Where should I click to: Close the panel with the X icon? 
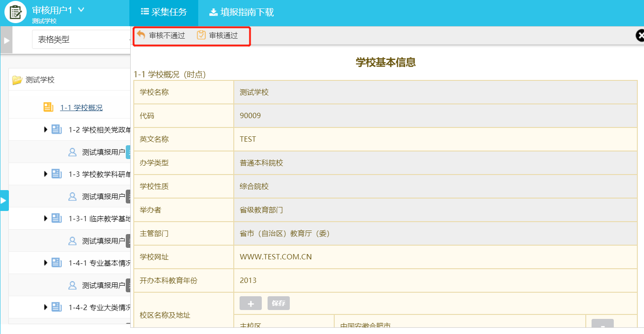pyautogui.click(x=640, y=36)
